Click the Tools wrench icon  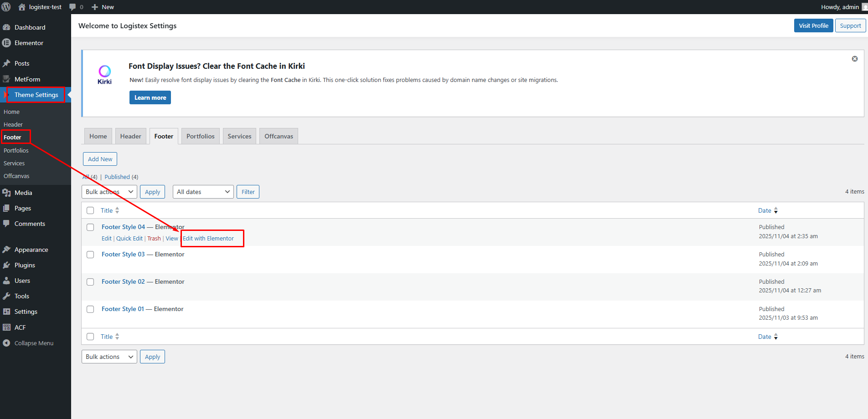pos(6,296)
